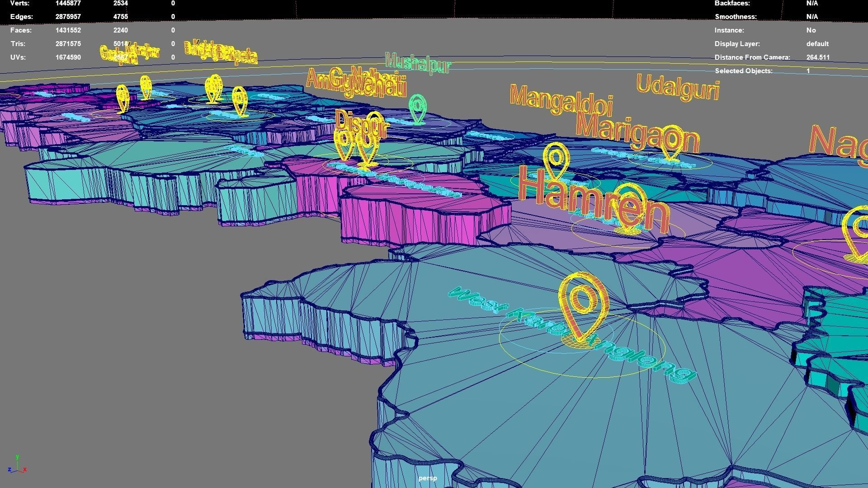Screen dimensions: 868x488
Task: Click the Verts count in the HUD
Action: [68, 3]
